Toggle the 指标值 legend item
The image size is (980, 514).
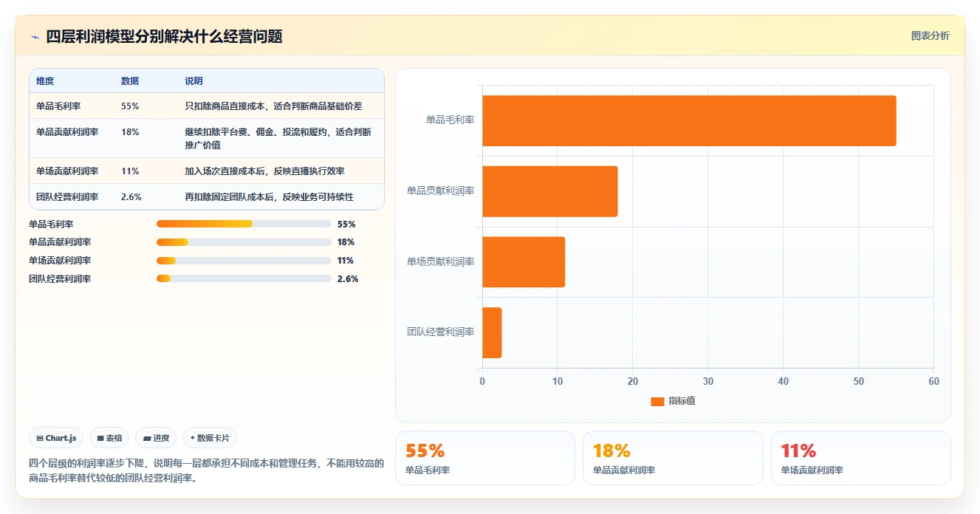click(673, 401)
